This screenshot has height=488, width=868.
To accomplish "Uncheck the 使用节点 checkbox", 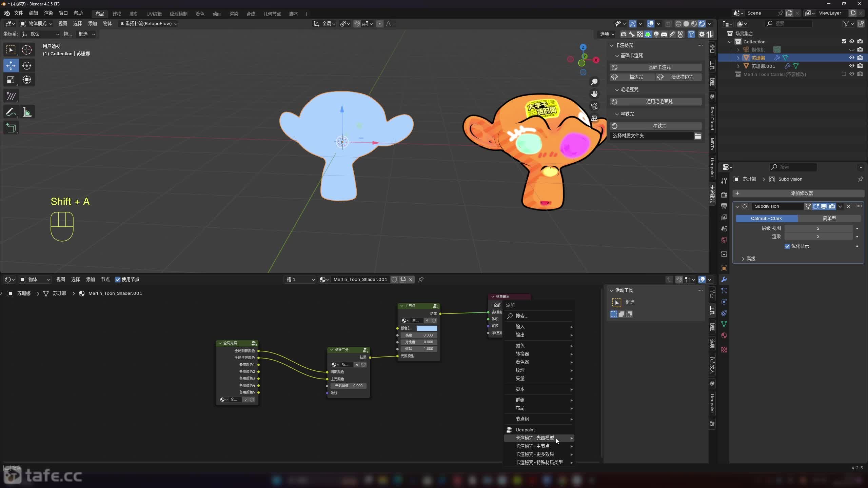I will pos(118,280).
